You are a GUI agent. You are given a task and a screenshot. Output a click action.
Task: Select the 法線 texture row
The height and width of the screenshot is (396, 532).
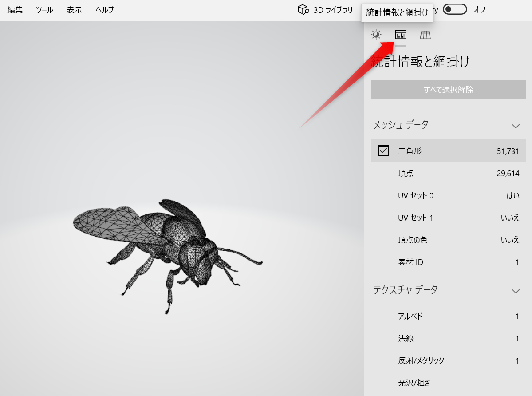point(448,338)
